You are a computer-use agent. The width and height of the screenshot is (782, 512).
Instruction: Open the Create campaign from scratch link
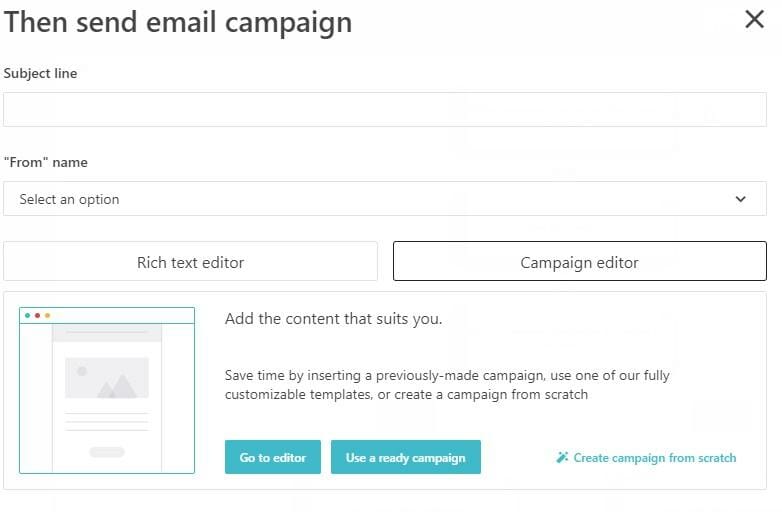(x=654, y=458)
